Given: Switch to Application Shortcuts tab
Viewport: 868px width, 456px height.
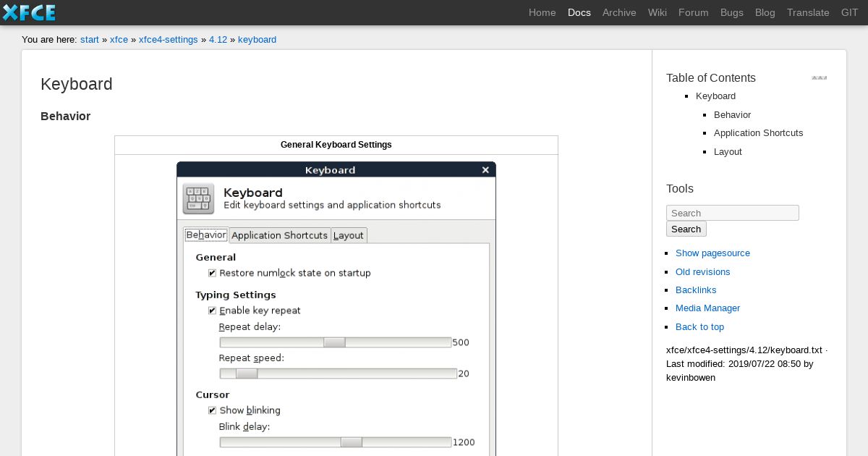Looking at the screenshot, I should pos(280,235).
